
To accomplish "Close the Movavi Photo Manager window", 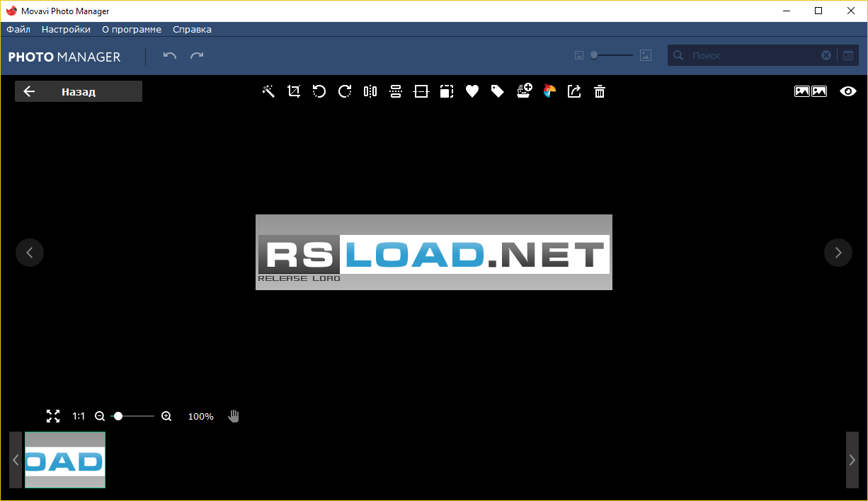I will pyautogui.click(x=852, y=11).
